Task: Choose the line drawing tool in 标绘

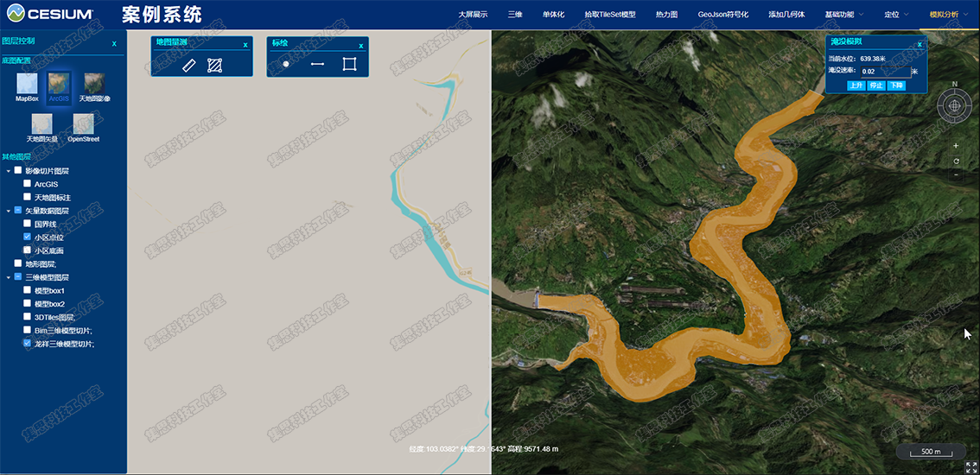Action: (x=317, y=65)
